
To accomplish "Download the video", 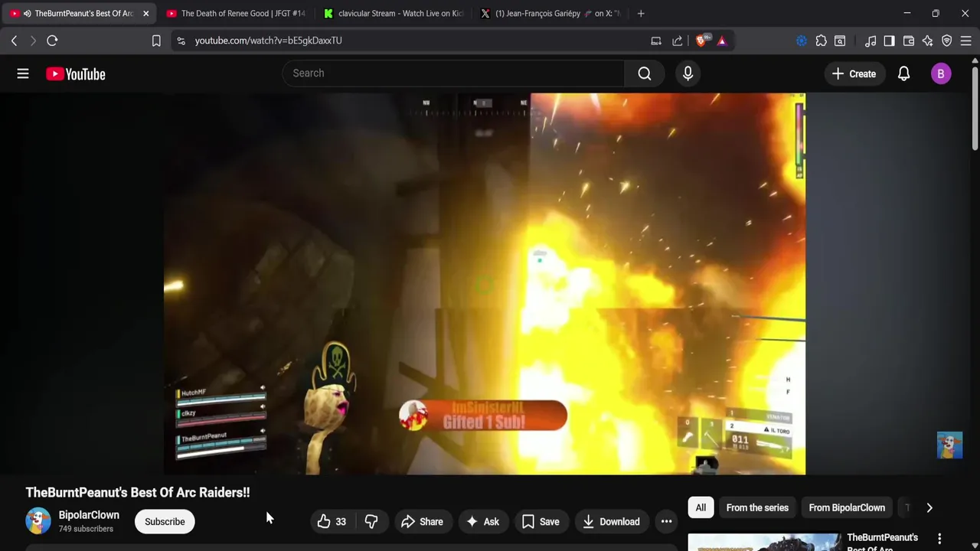I will tap(611, 522).
